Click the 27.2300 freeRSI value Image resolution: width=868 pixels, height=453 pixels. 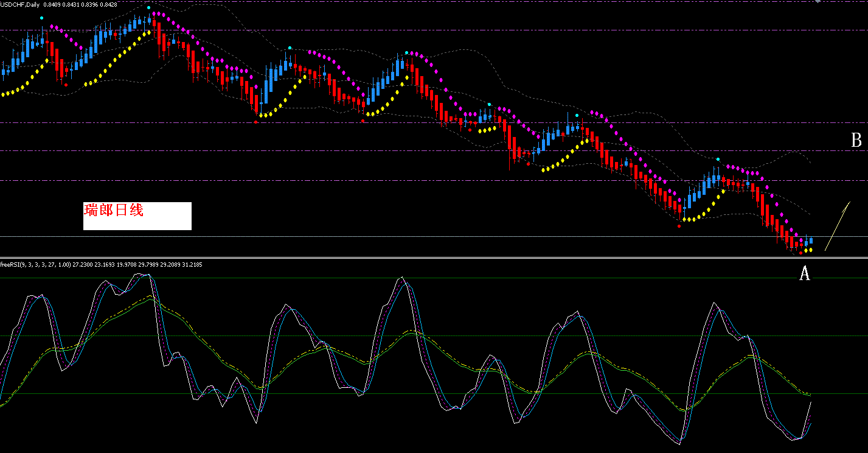click(83, 264)
